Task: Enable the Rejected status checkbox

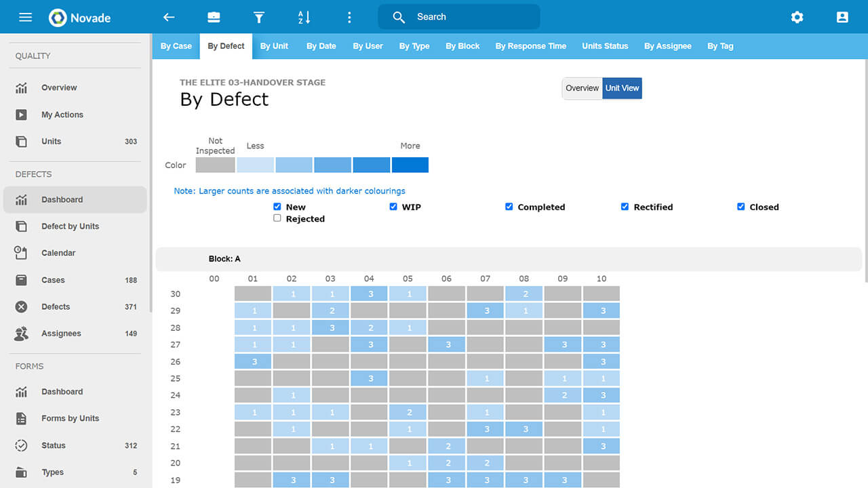Action: [x=277, y=218]
